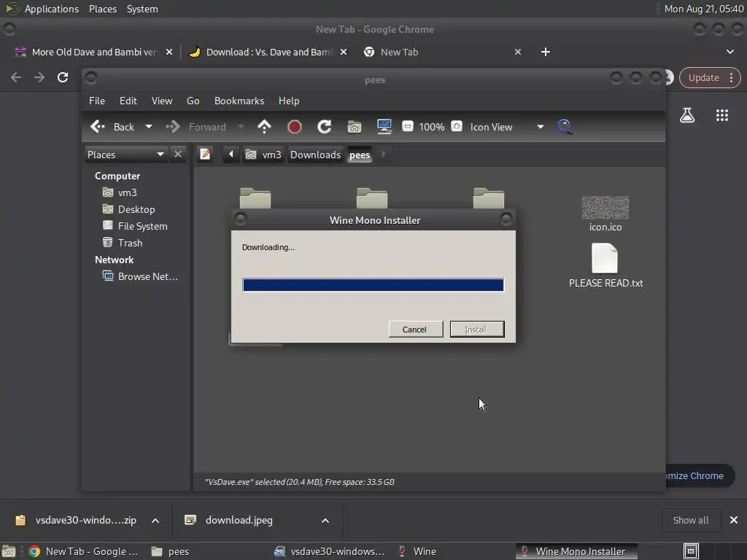Open the Help menu
The height and width of the screenshot is (560, 747).
coord(289,101)
